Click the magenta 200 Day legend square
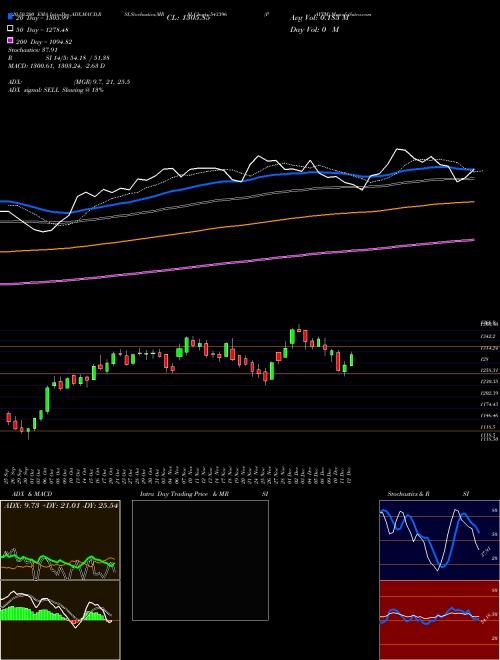This screenshot has width=500, height=660. pyautogui.click(x=11, y=40)
